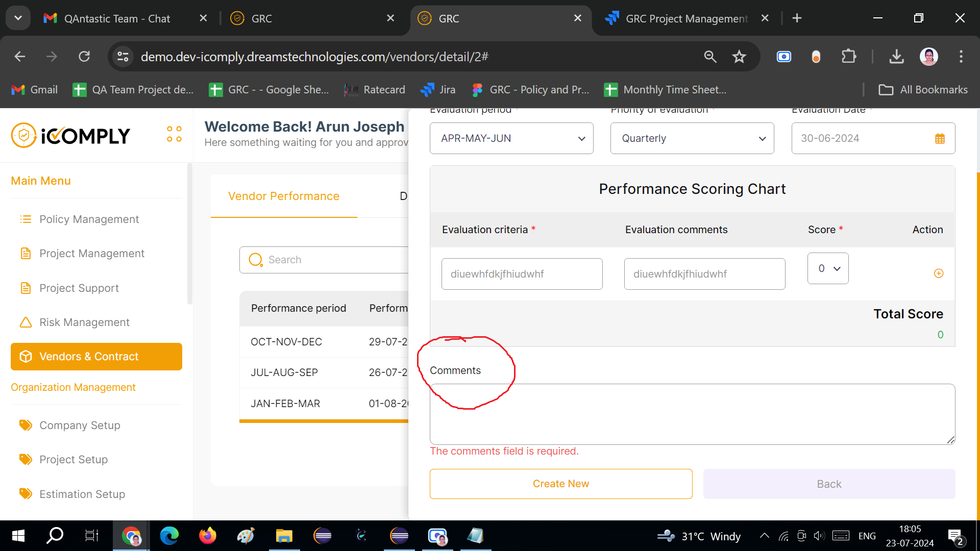The width and height of the screenshot is (980, 551).
Task: Open Policy Management menu item
Action: coord(89,219)
